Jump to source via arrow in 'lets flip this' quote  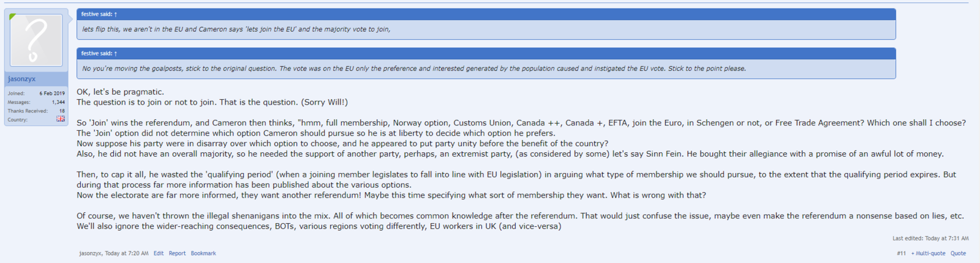(115, 14)
